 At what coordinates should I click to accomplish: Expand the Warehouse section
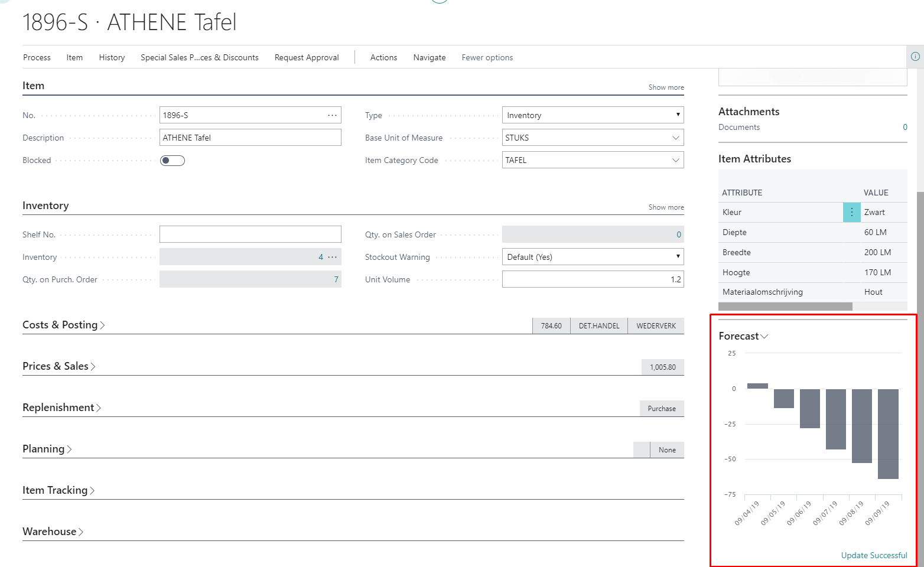click(53, 532)
